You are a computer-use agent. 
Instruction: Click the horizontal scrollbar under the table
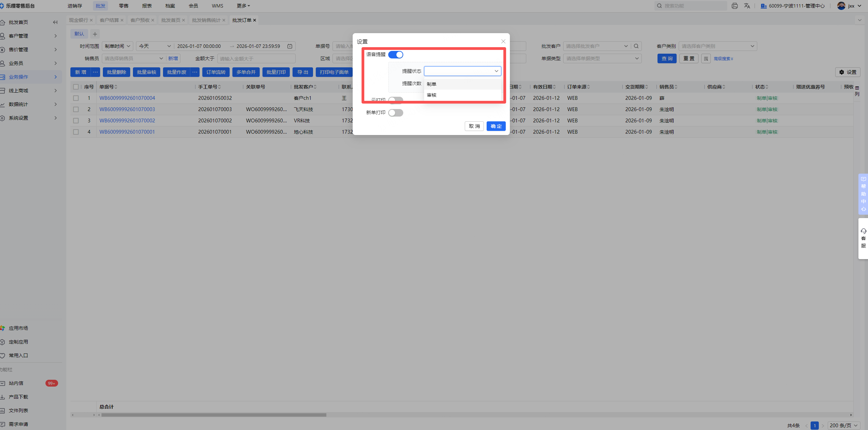[x=214, y=415]
